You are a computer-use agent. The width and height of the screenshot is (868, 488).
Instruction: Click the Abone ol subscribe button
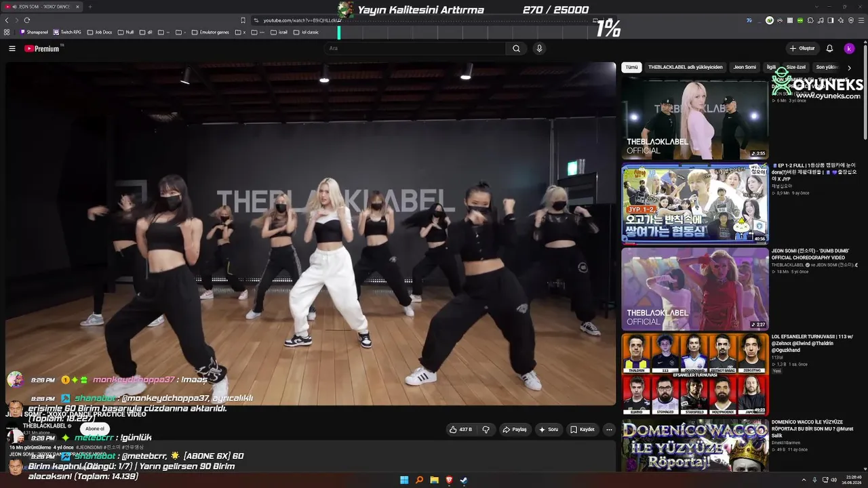click(x=95, y=428)
